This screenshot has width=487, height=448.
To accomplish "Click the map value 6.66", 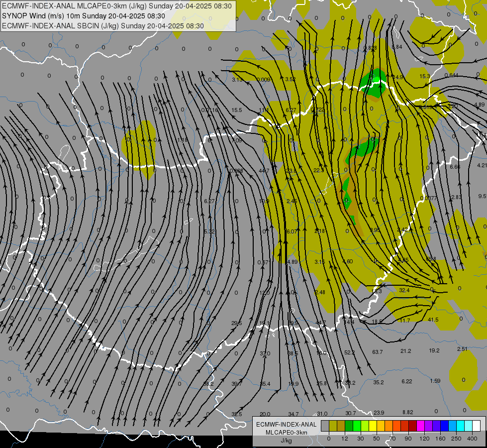I will (455, 167).
